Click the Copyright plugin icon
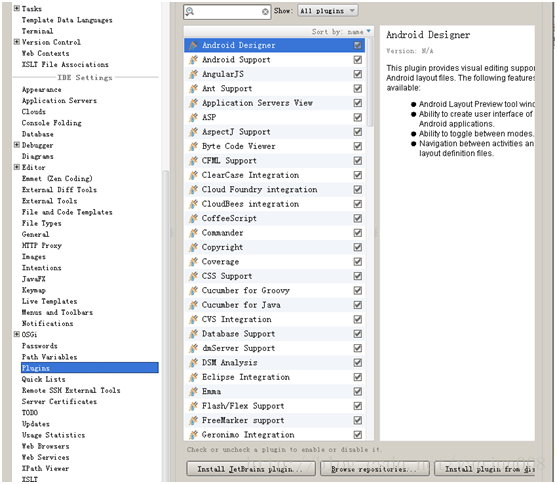The height and width of the screenshot is (484, 557). click(x=193, y=247)
